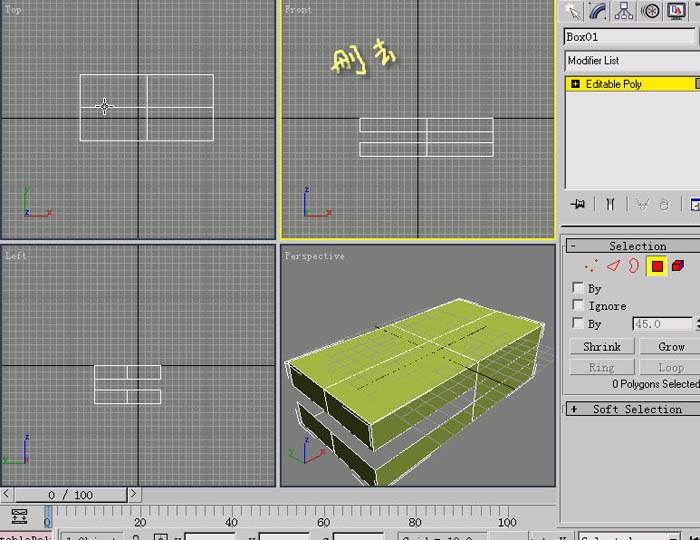700x540 pixels.
Task: Click Make Unique scissors icon
Action: [642, 204]
